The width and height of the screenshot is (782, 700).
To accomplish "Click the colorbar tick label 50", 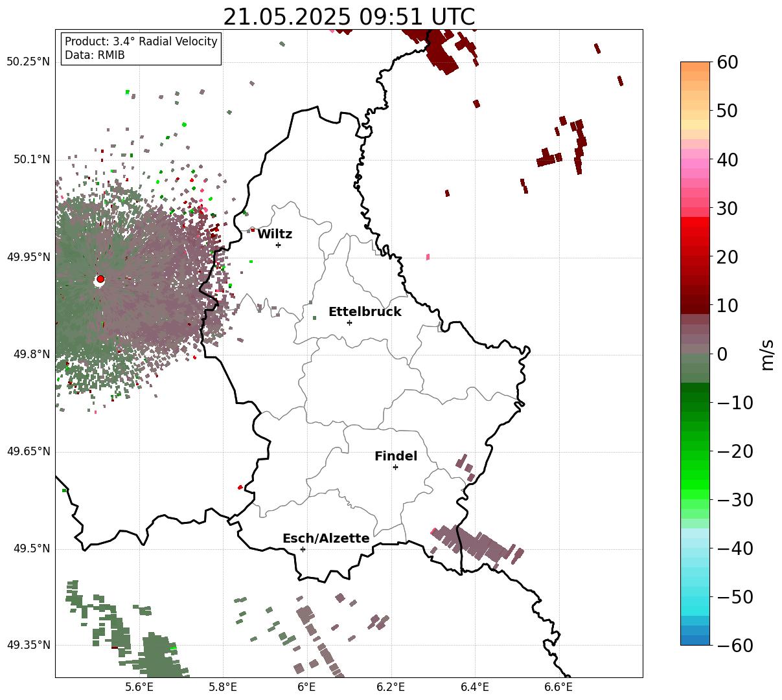I will click(x=727, y=111).
